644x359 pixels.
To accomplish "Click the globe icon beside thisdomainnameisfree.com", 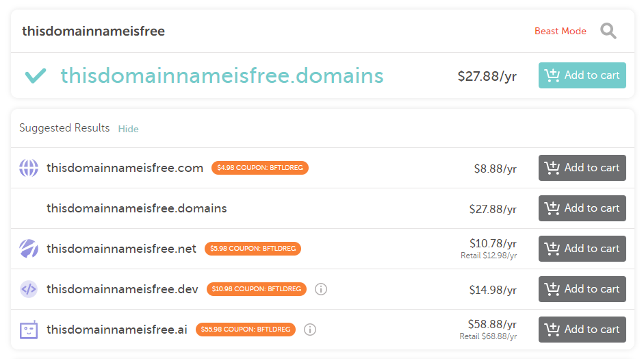I will pos(29,168).
